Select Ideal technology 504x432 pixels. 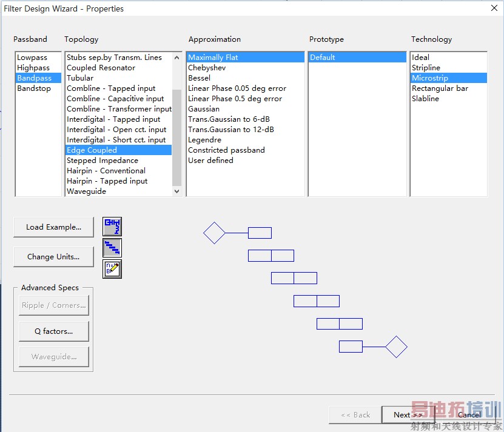449,58
